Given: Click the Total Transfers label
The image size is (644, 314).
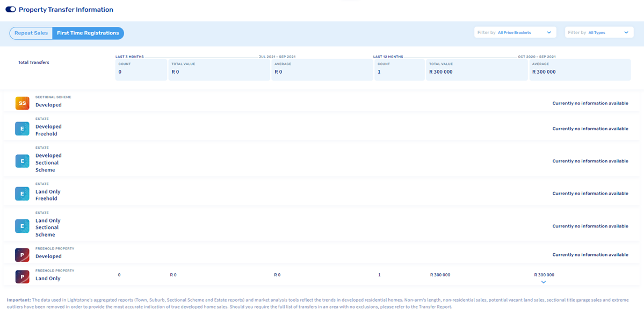Looking at the screenshot, I should 33,62.
